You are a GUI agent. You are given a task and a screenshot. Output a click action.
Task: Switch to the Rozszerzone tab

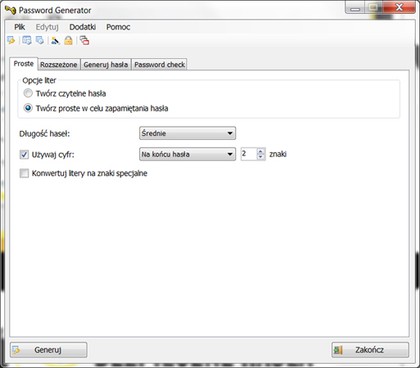coord(59,65)
